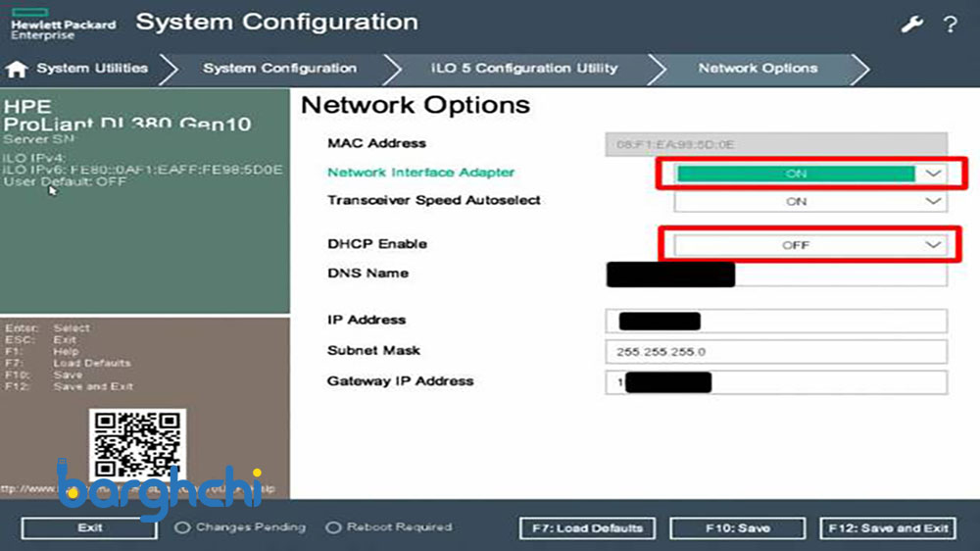Click the Hewlett Packard Enterprise logo
The height and width of the screenshot is (551, 980).
[x=63, y=25]
